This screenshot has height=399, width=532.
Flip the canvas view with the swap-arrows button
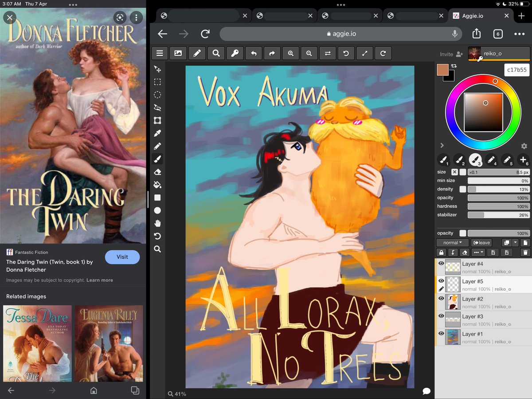click(328, 53)
